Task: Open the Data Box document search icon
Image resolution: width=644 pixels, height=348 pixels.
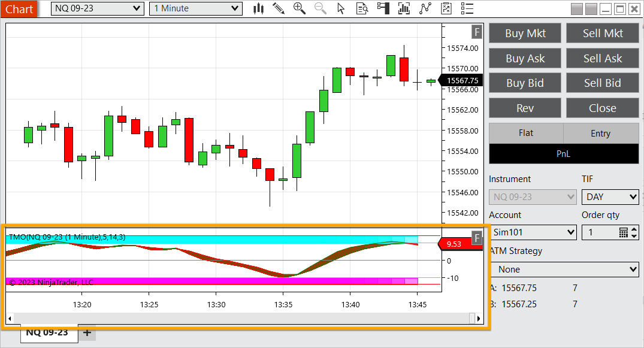Action: pyautogui.click(x=362, y=8)
